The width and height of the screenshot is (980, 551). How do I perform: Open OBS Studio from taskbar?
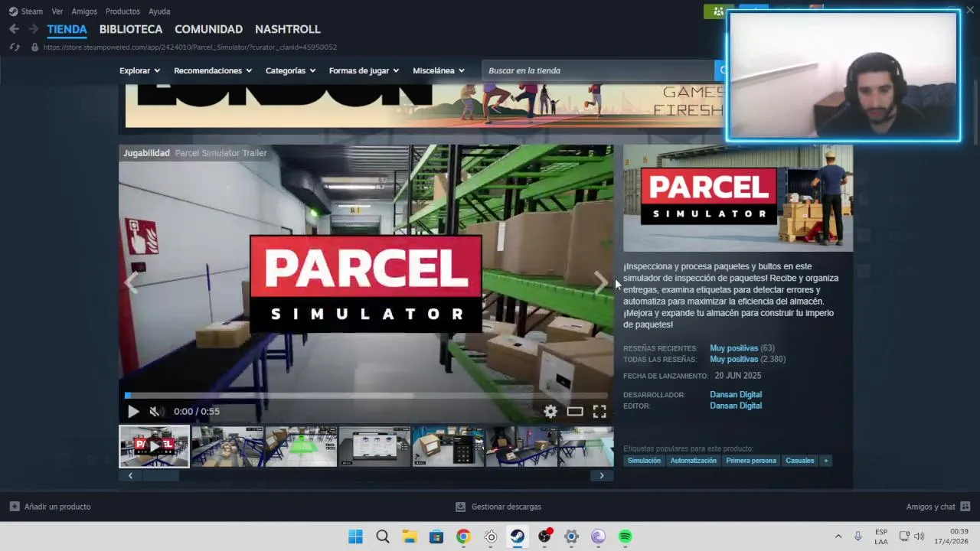544,536
